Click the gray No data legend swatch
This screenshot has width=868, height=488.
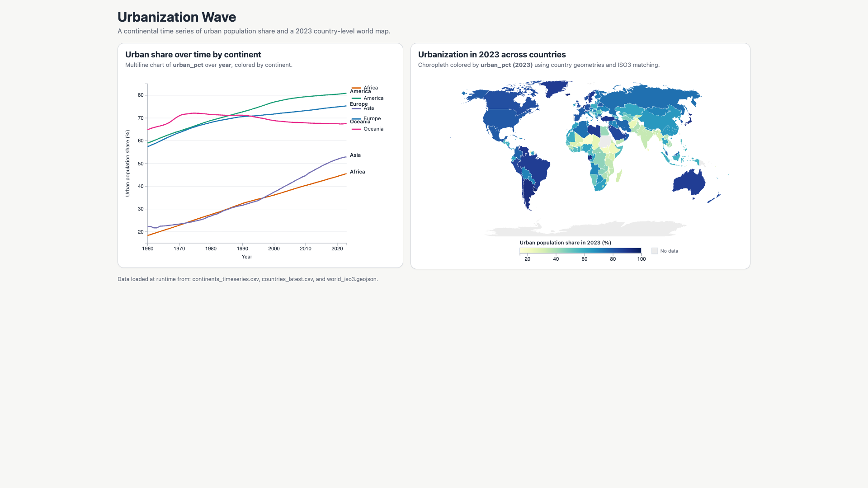655,251
